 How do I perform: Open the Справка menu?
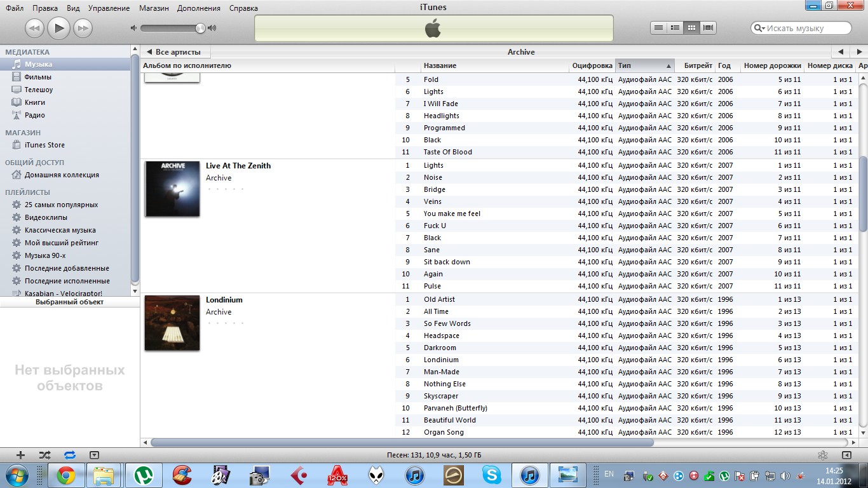[243, 8]
